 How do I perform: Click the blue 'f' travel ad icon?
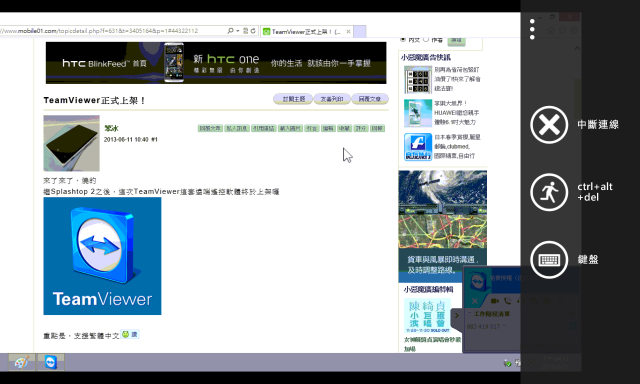(418, 147)
